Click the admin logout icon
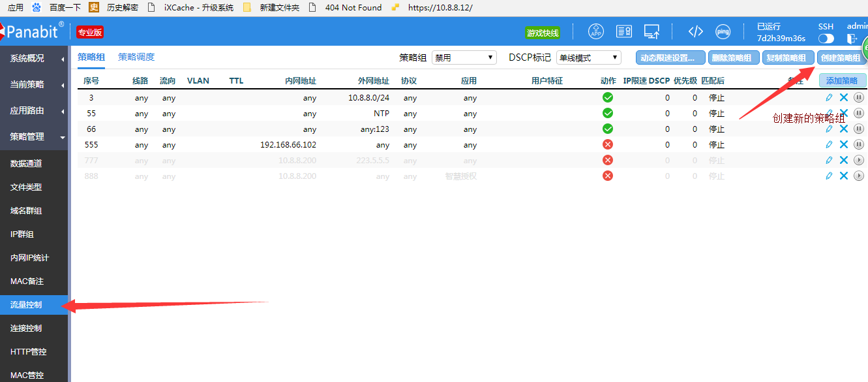This screenshot has height=382, width=868. 852,39
